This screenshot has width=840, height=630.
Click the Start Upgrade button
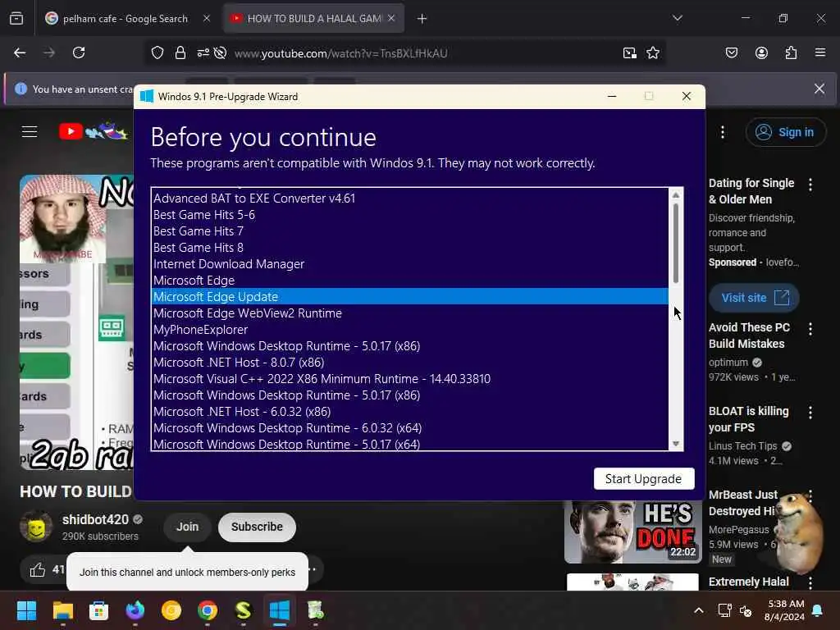pos(643,478)
